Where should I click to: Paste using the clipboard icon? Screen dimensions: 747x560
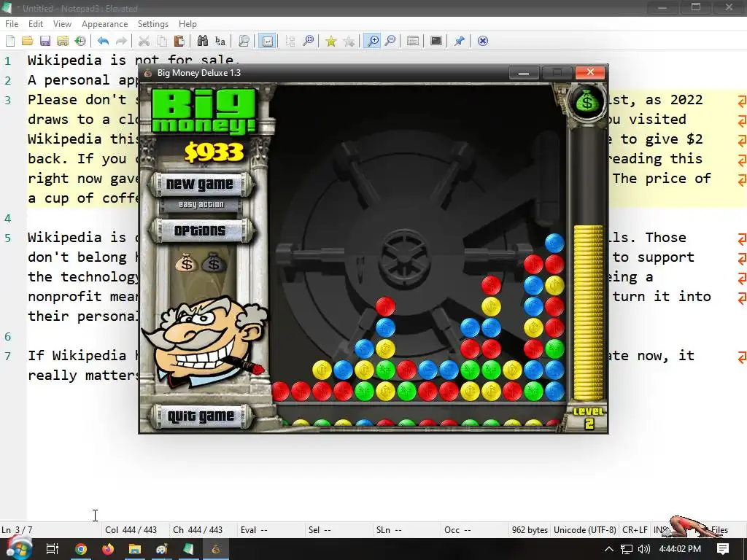pyautogui.click(x=179, y=41)
